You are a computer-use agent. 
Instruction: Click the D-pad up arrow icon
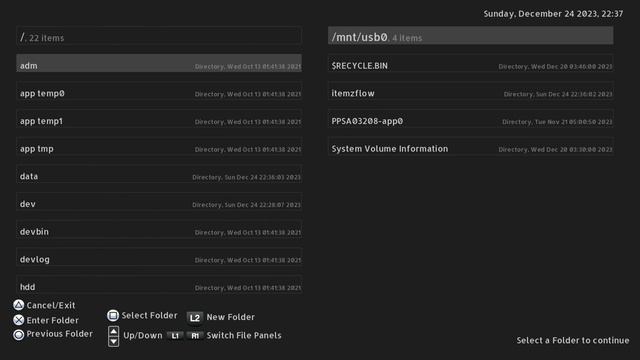tap(113, 331)
